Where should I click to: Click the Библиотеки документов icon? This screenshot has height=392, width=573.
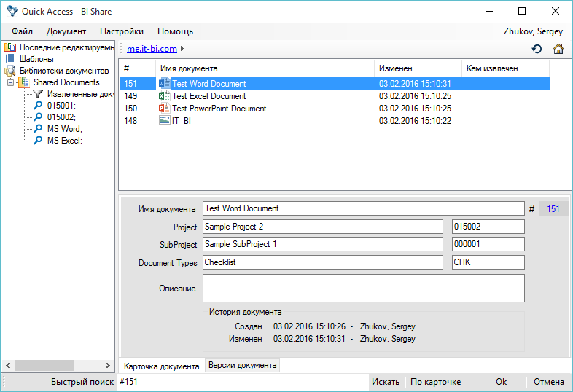click(x=10, y=71)
